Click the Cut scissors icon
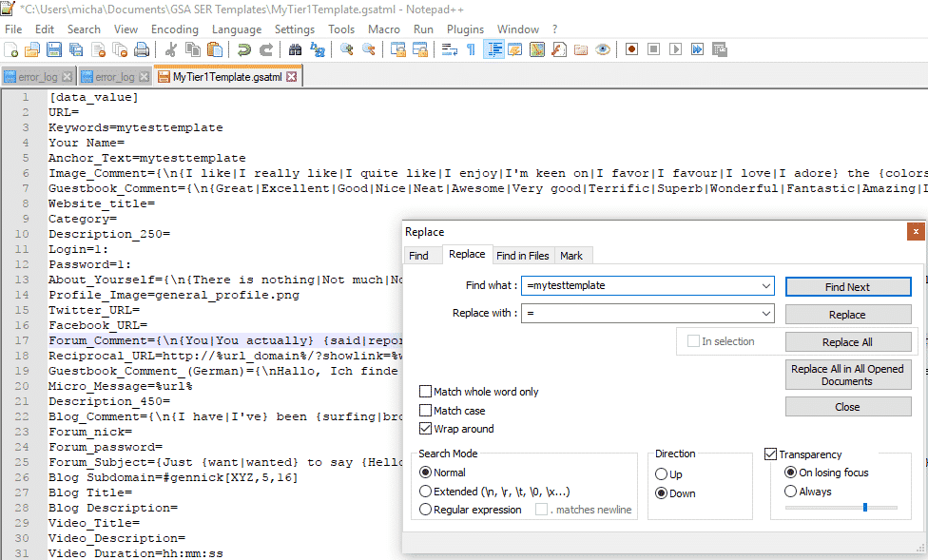The height and width of the screenshot is (560, 928). pyautogui.click(x=171, y=49)
